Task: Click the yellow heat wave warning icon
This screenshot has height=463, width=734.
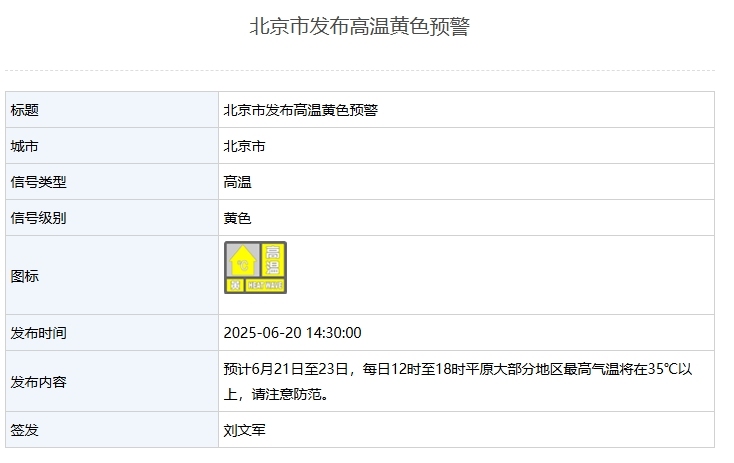Action: [x=255, y=268]
